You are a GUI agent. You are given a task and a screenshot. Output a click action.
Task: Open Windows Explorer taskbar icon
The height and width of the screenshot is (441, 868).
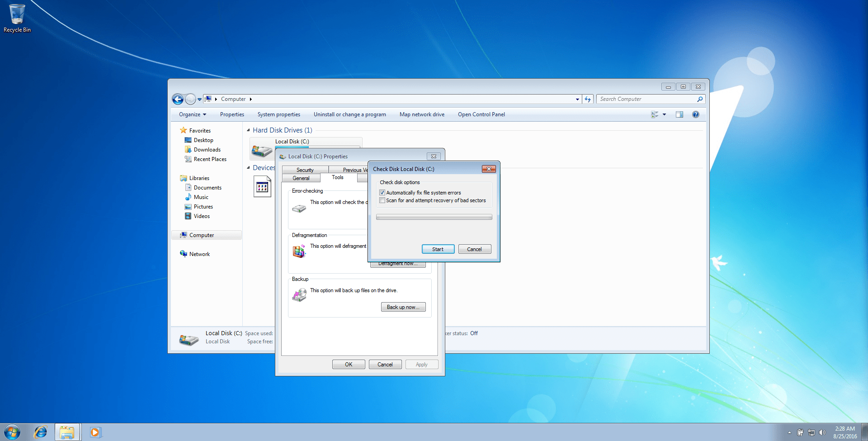point(67,432)
